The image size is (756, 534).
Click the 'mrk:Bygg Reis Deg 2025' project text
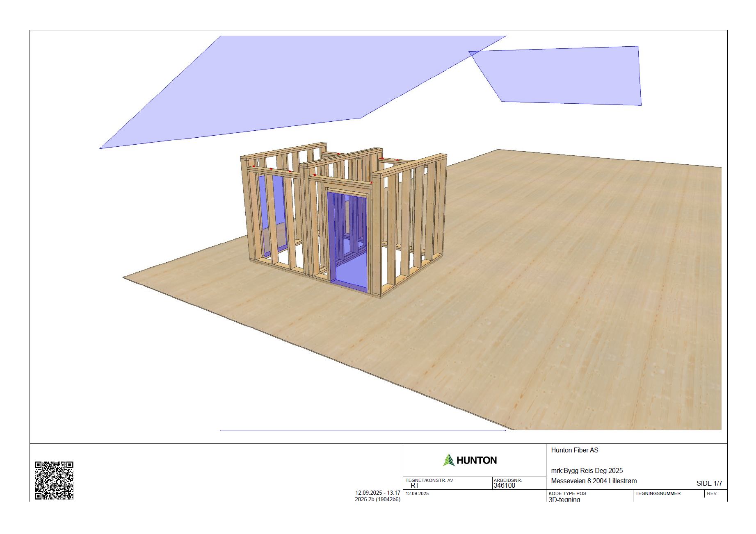[x=587, y=470]
